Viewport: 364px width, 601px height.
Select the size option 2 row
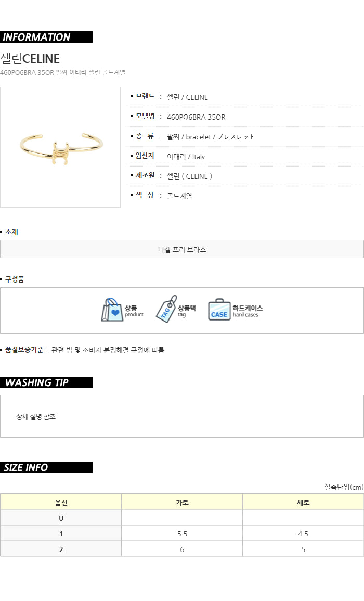pyautogui.click(x=182, y=549)
